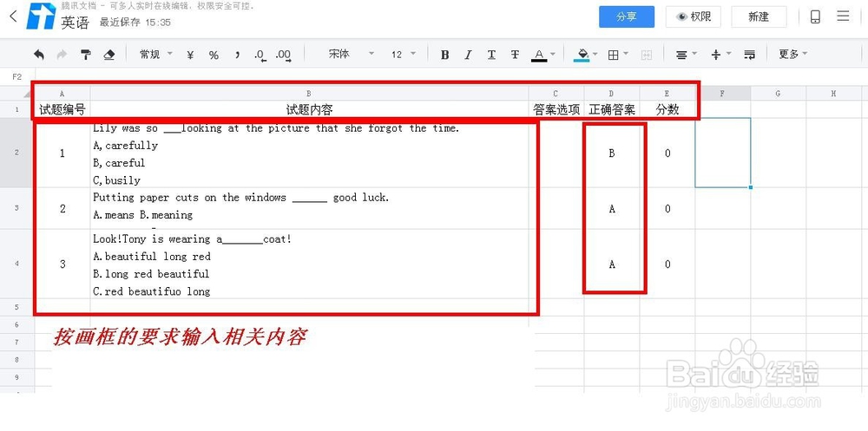The image size is (868, 431).
Task: Click the Putting paper cuts question cell
Action: click(x=309, y=208)
